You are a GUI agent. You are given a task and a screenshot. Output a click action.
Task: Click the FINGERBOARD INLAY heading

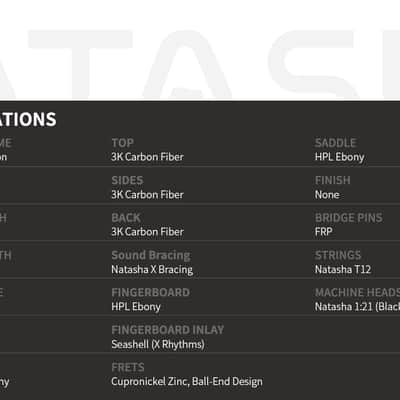(168, 330)
